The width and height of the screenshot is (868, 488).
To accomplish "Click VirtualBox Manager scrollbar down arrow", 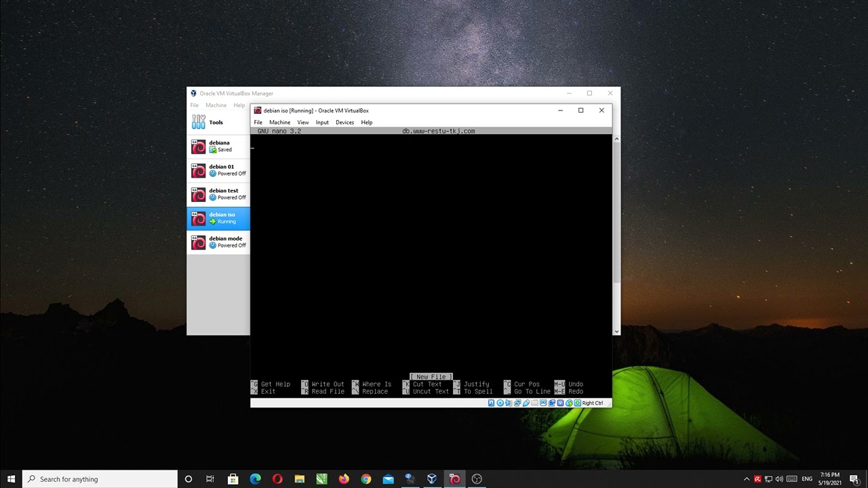I will pyautogui.click(x=616, y=331).
